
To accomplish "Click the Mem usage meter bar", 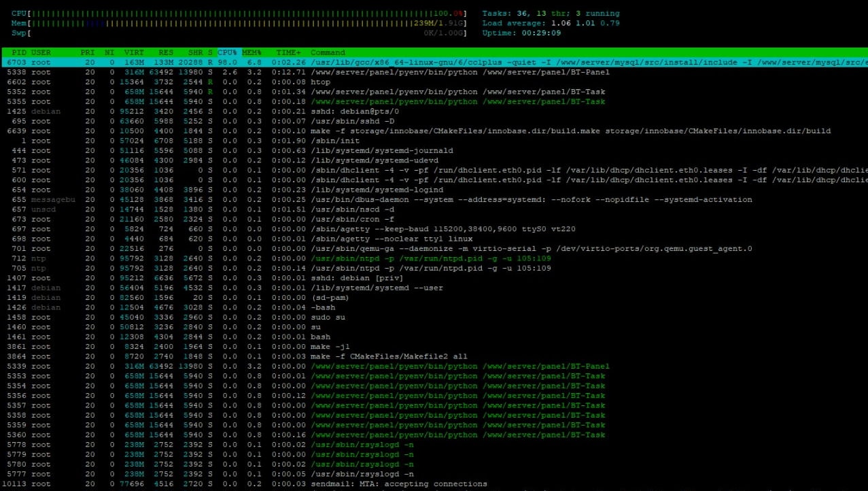I will (238, 23).
